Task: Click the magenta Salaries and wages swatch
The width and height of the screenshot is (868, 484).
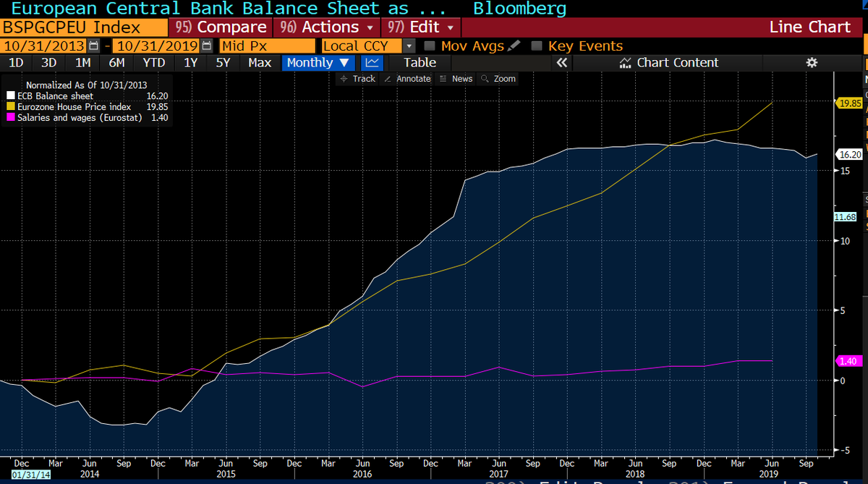Action: [x=10, y=117]
